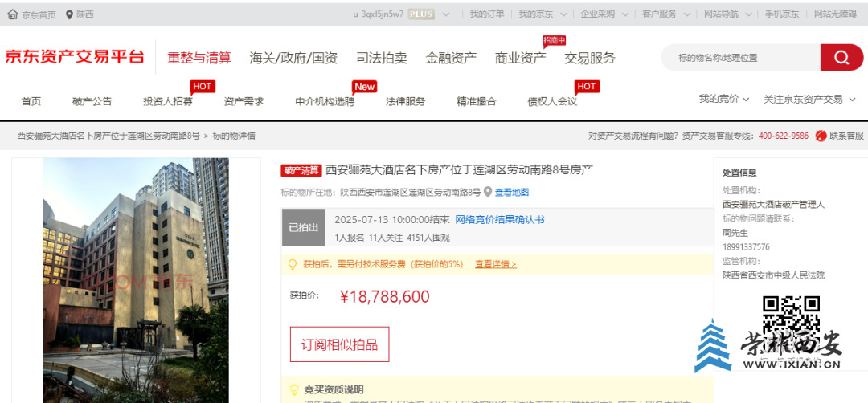Click the 竞买资质说明 heading
The width and height of the screenshot is (868, 403).
click(334, 389)
